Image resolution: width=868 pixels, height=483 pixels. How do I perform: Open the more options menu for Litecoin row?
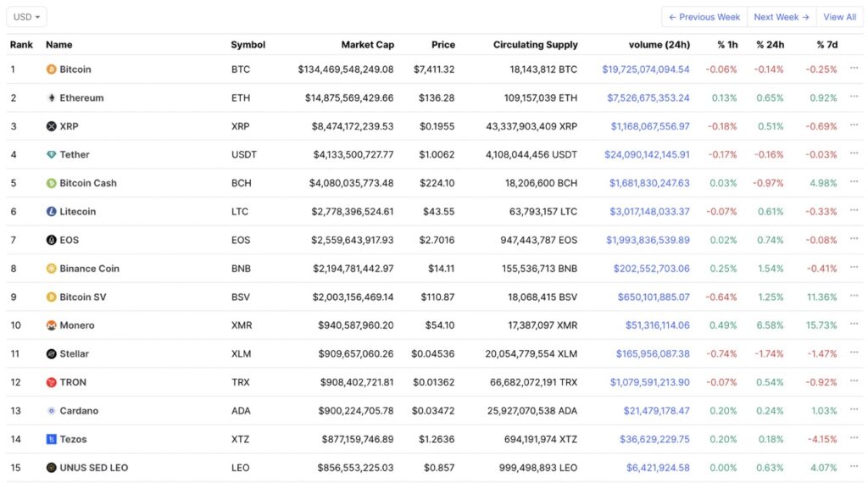click(854, 210)
